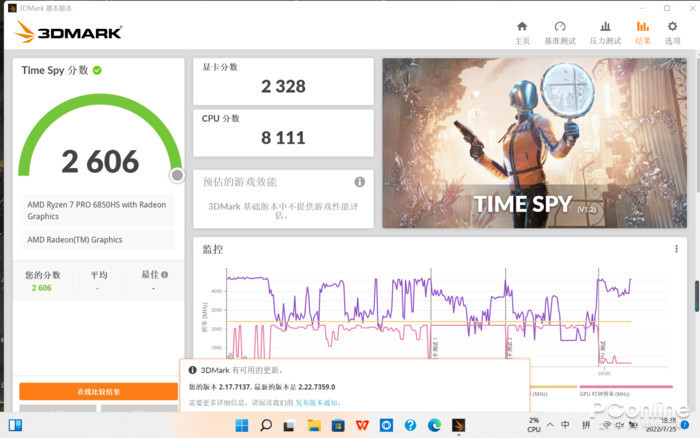The width and height of the screenshot is (700, 438).
Task: Click the CPU 分数 8 111 score card
Action: click(x=283, y=133)
